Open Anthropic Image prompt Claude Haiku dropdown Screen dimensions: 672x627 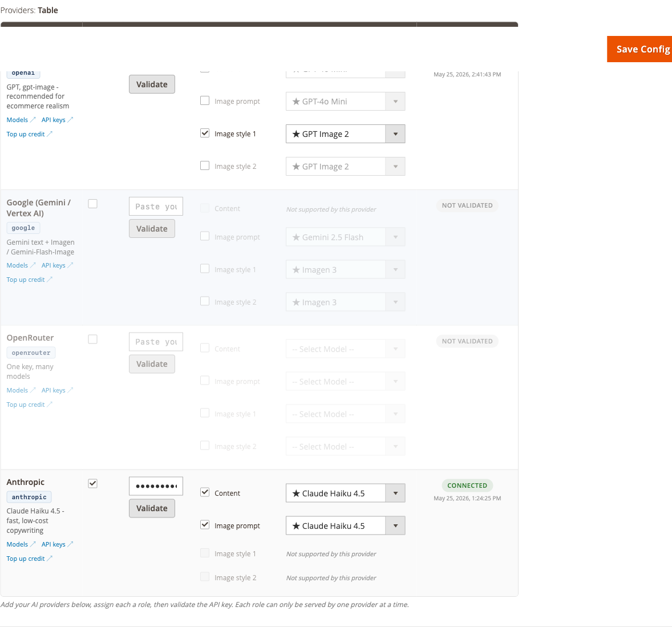click(x=346, y=526)
